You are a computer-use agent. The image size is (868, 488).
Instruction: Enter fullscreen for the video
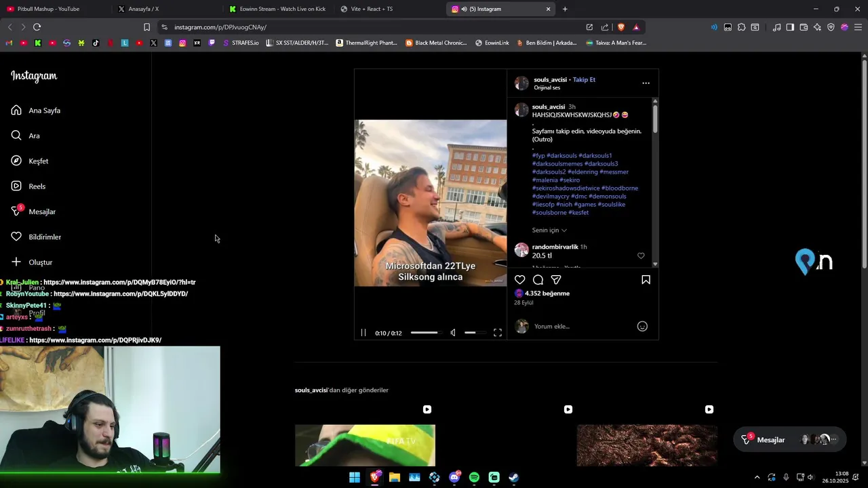[x=498, y=333]
